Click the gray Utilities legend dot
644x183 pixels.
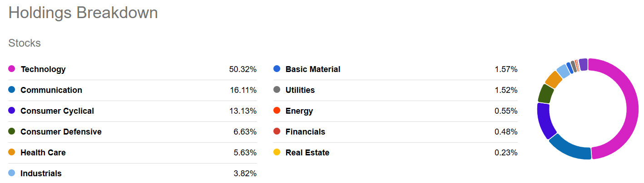(x=277, y=90)
